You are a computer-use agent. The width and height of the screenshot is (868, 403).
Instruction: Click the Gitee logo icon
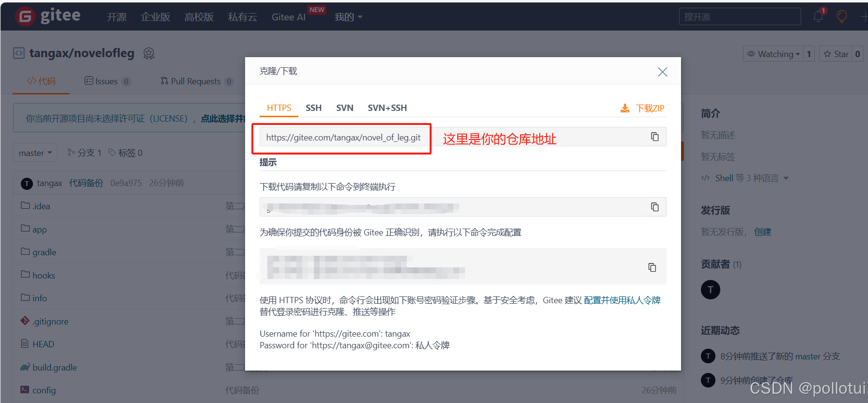pyautogui.click(x=25, y=16)
